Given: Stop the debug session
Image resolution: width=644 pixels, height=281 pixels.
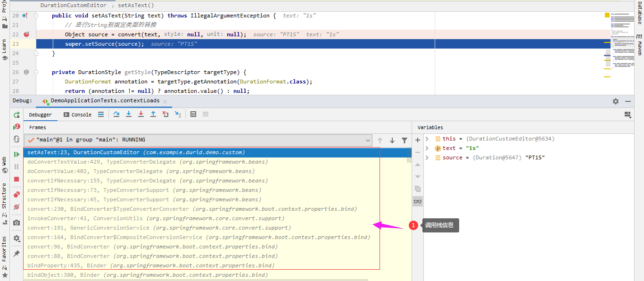Looking at the screenshot, I should tap(17, 179).
